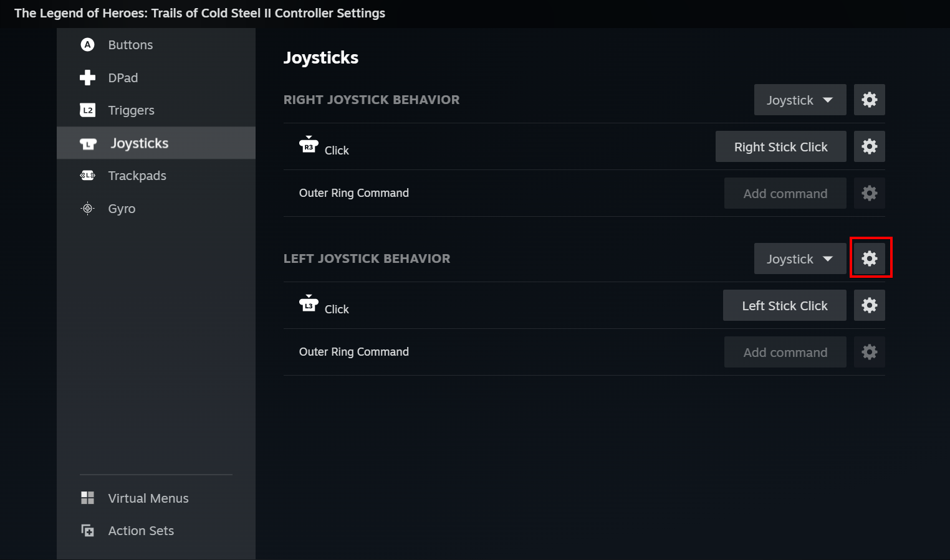This screenshot has width=950, height=560.
Task: Click the Buttons A icon in sidebar
Action: (x=88, y=45)
